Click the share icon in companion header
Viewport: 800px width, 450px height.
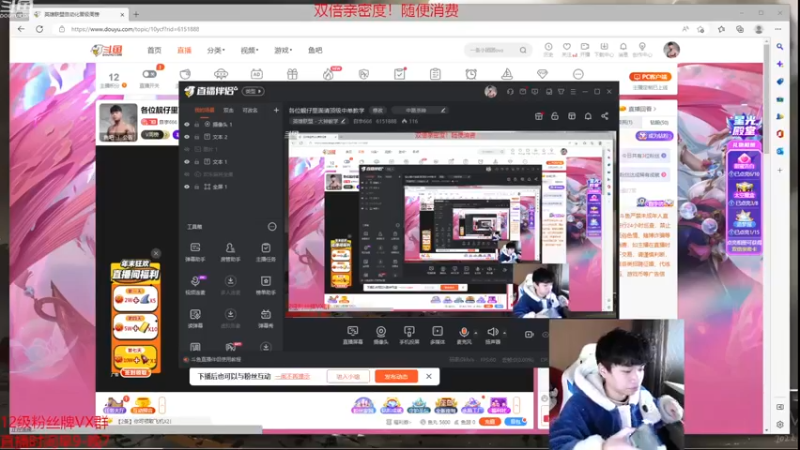[x=605, y=116]
